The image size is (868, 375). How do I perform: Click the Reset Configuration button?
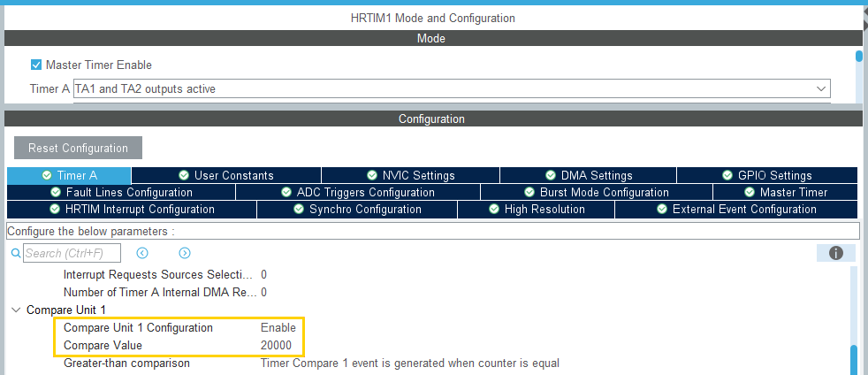click(78, 148)
